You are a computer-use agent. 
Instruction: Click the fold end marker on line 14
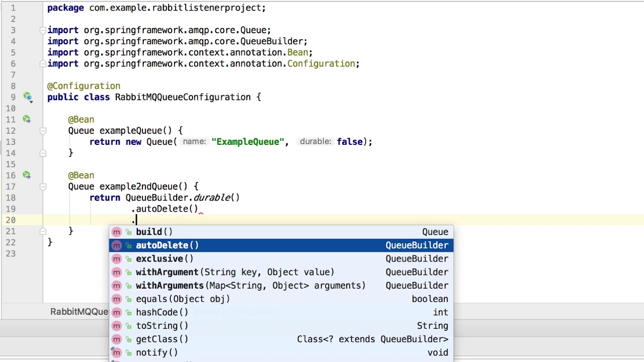click(x=43, y=153)
